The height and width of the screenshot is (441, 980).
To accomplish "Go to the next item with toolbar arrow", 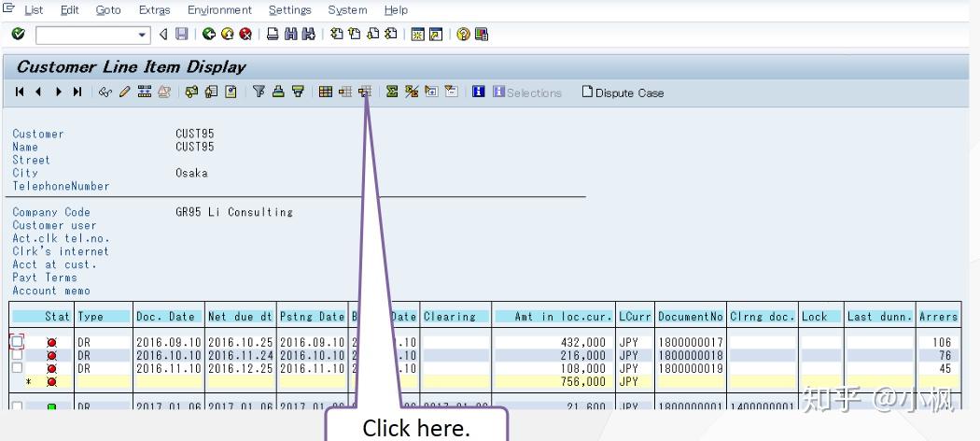I will (x=58, y=92).
